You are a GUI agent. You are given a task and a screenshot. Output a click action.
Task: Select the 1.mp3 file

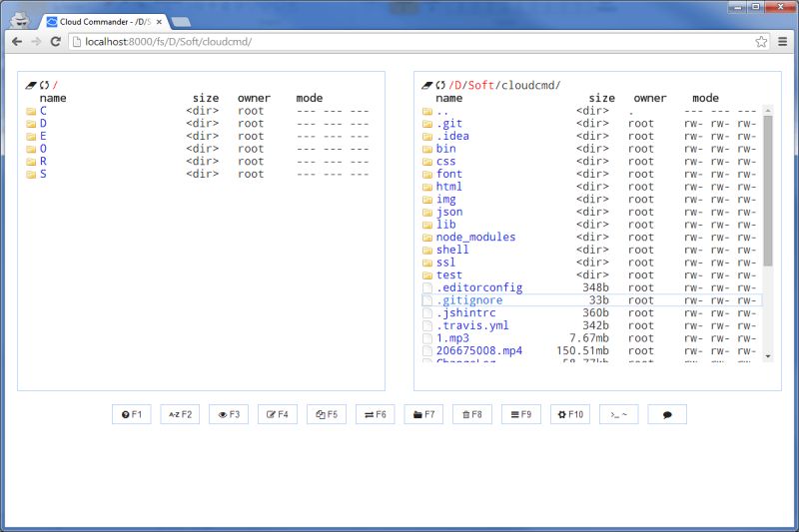[x=452, y=338]
